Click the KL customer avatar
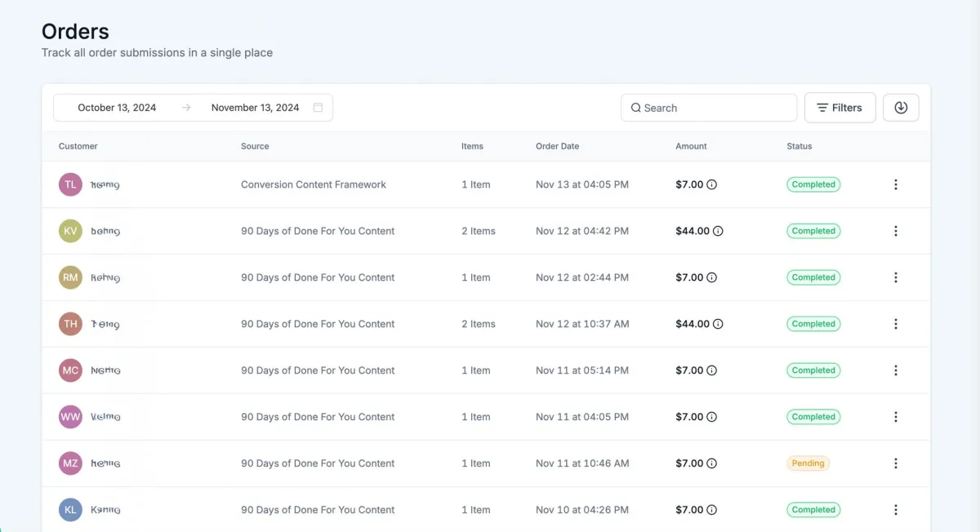 coord(70,510)
